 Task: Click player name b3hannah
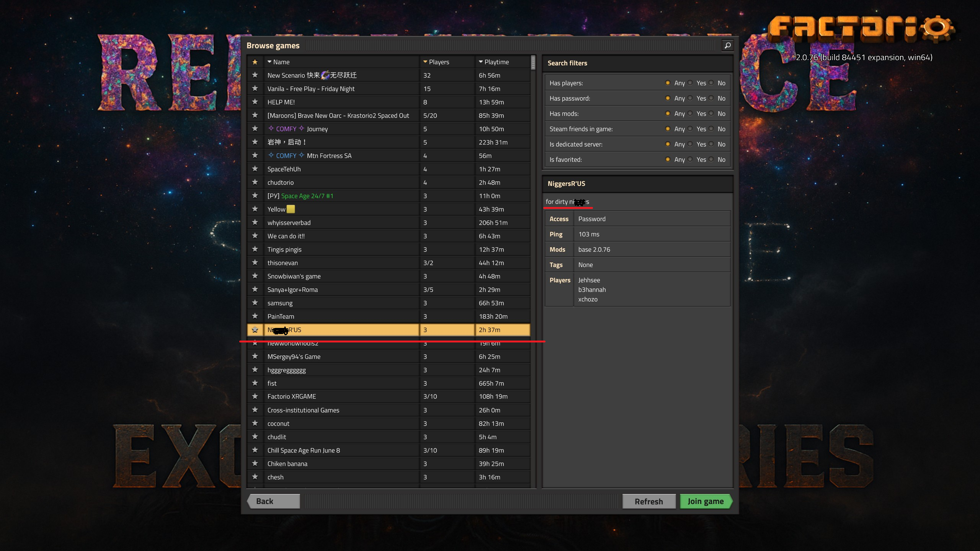point(592,290)
